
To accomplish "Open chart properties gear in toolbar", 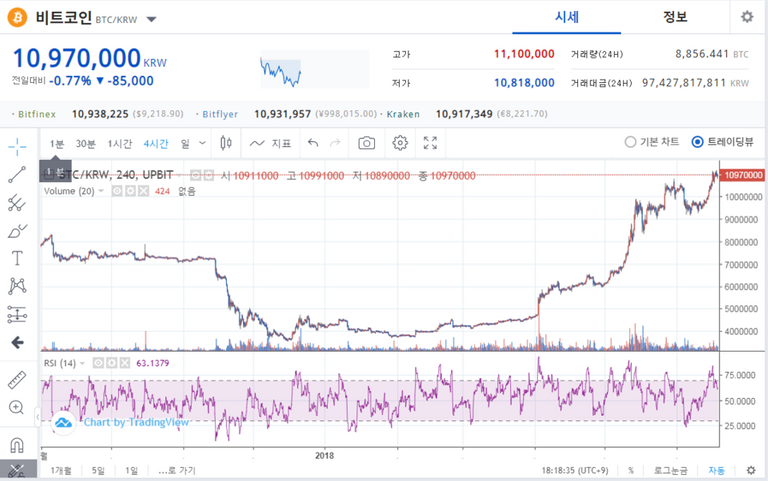I will [x=400, y=143].
